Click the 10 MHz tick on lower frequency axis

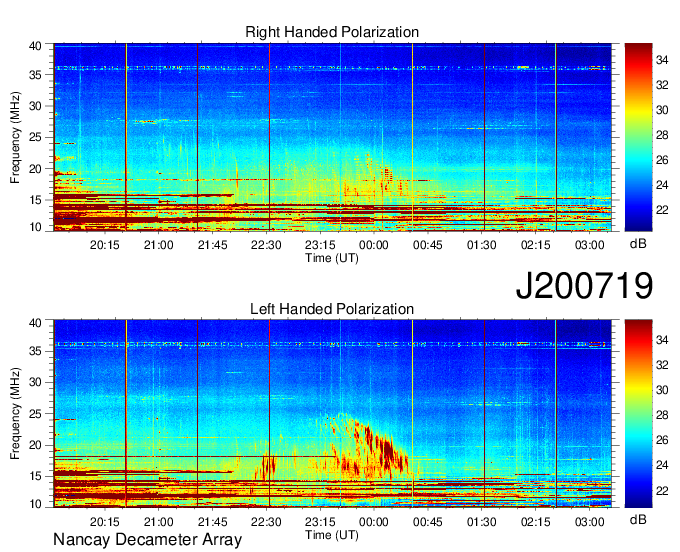(x=36, y=504)
